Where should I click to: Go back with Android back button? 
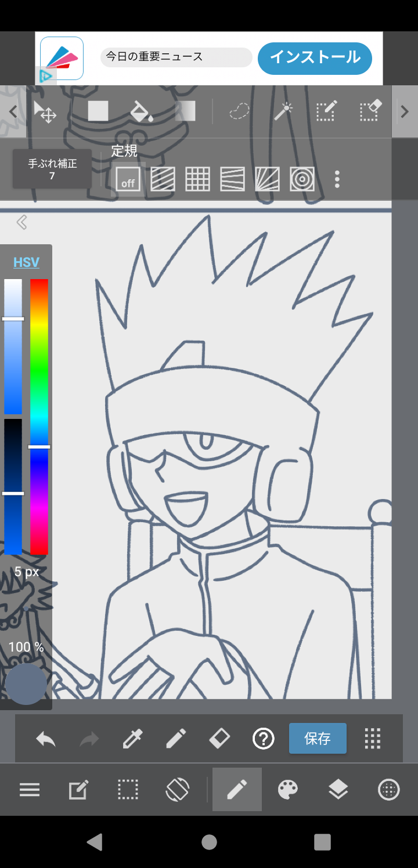click(95, 842)
